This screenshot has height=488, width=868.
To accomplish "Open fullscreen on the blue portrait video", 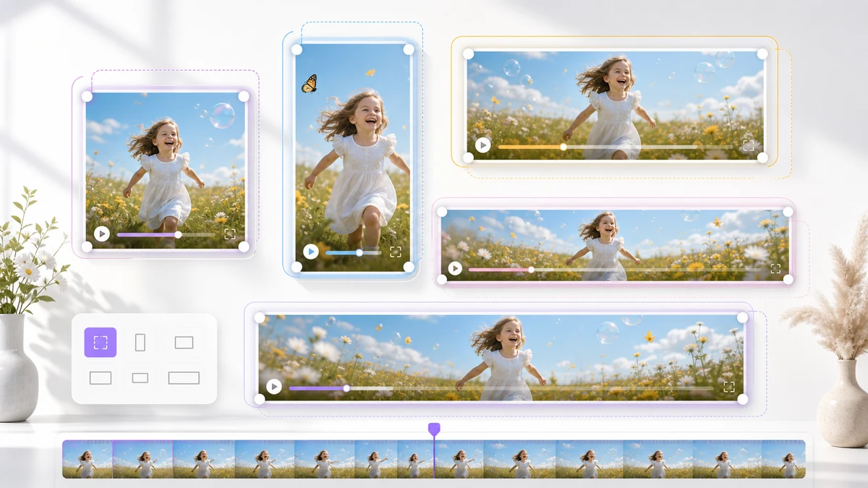I will point(396,252).
